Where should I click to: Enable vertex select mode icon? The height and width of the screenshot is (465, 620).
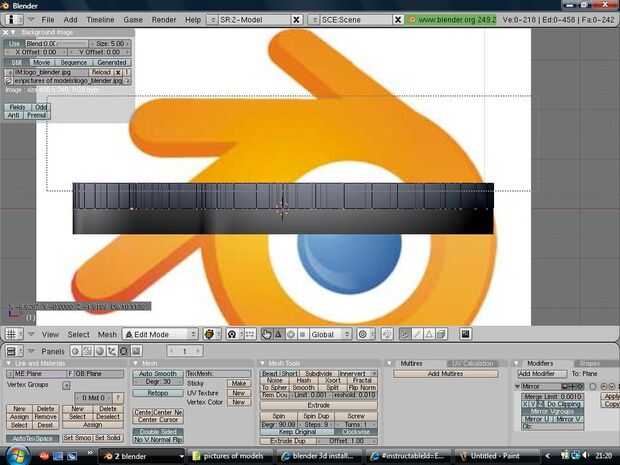(x=404, y=334)
